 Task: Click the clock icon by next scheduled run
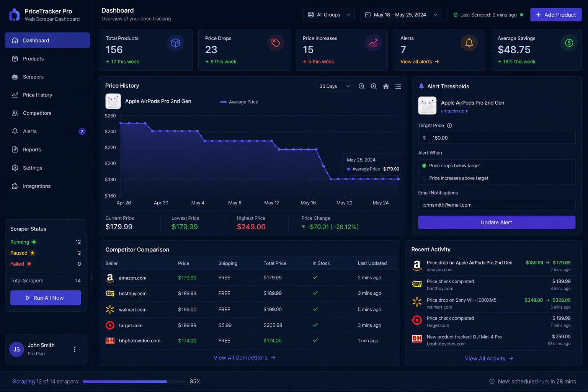[x=492, y=381]
